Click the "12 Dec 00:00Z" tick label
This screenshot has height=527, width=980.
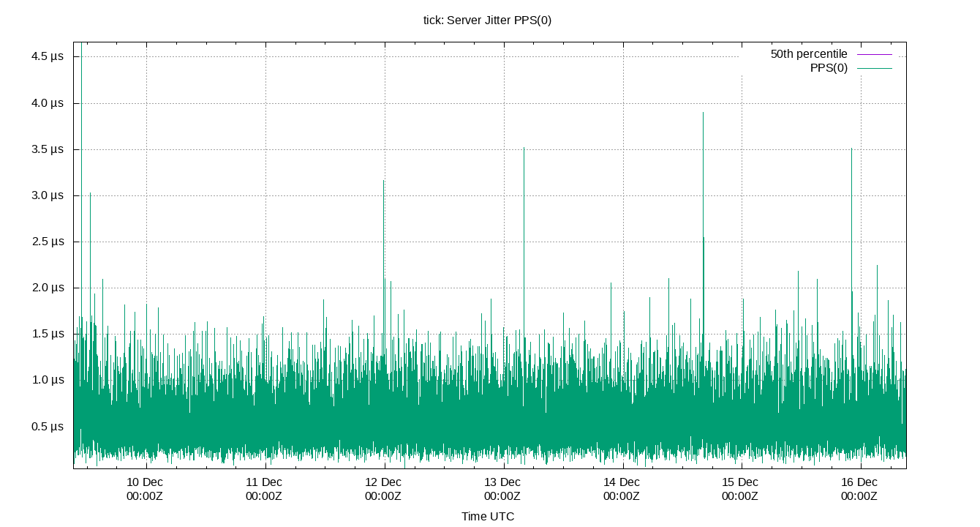tap(383, 489)
